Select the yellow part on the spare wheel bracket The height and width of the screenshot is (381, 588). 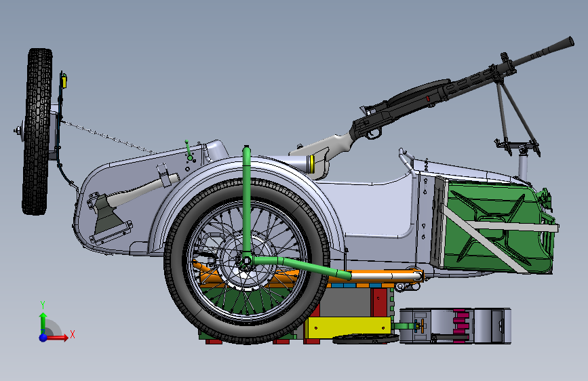coord(64,81)
